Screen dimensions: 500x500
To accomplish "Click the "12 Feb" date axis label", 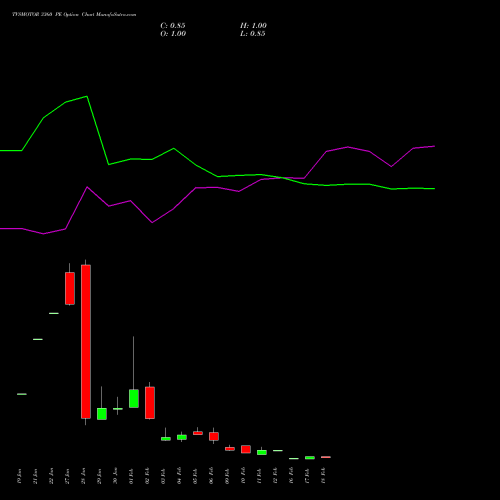I will pos(275,476).
